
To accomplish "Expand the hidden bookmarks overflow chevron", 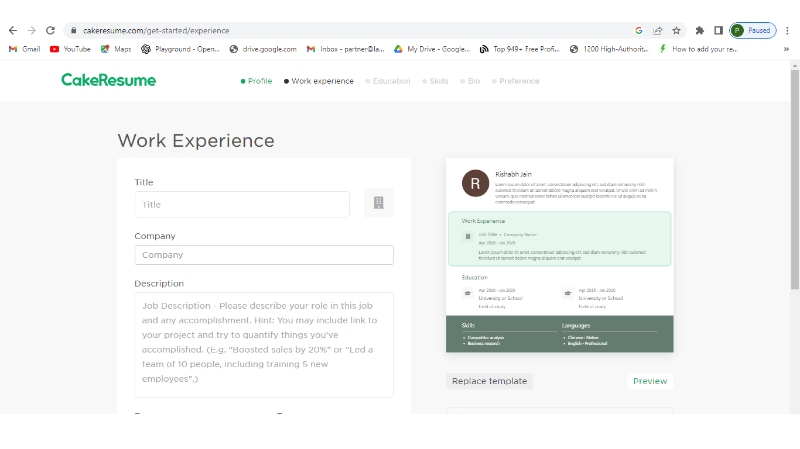I will [x=786, y=48].
